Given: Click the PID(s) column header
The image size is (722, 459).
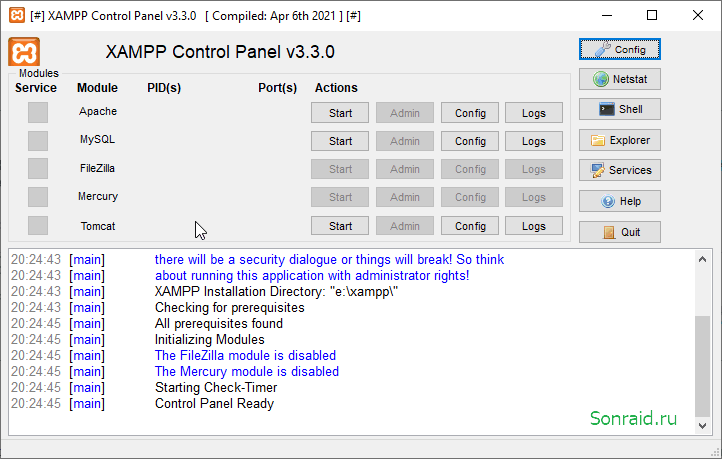Looking at the screenshot, I should click(164, 87).
